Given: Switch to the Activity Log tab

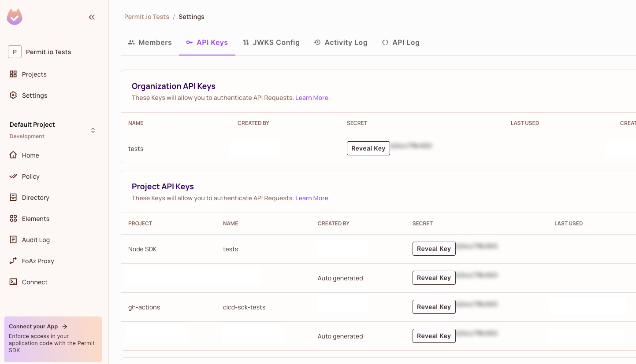Looking at the screenshot, I should click(x=341, y=42).
